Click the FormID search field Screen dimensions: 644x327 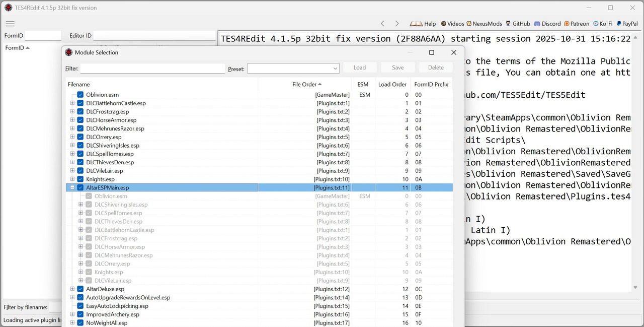[x=43, y=36]
